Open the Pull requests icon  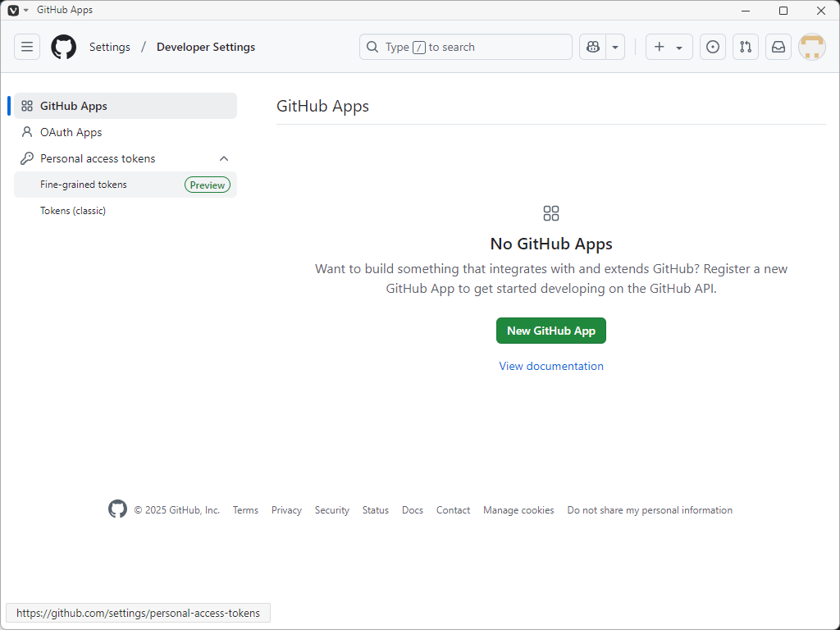746,47
